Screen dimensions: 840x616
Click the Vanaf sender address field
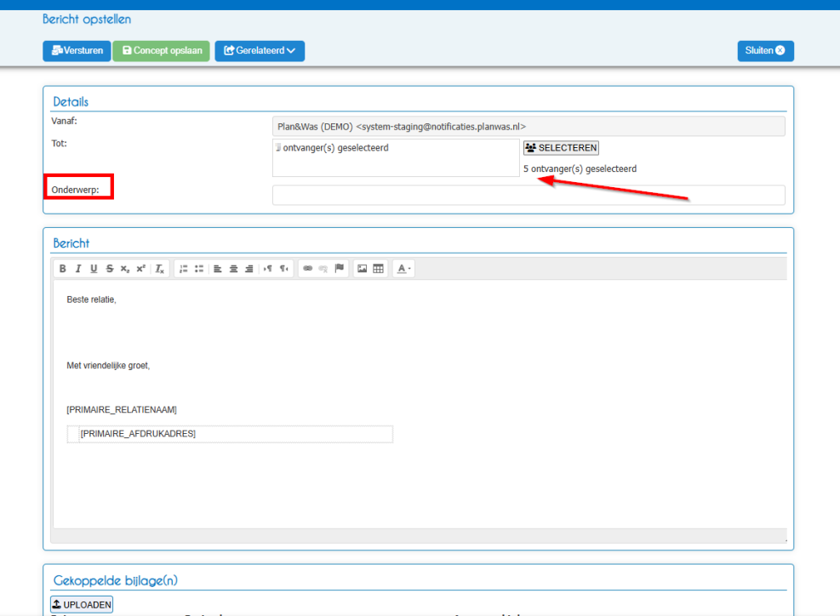click(529, 127)
